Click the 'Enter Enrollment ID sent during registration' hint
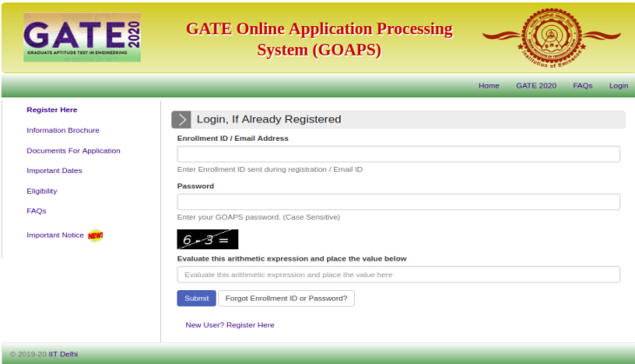The height and width of the screenshot is (364, 635). [270, 169]
